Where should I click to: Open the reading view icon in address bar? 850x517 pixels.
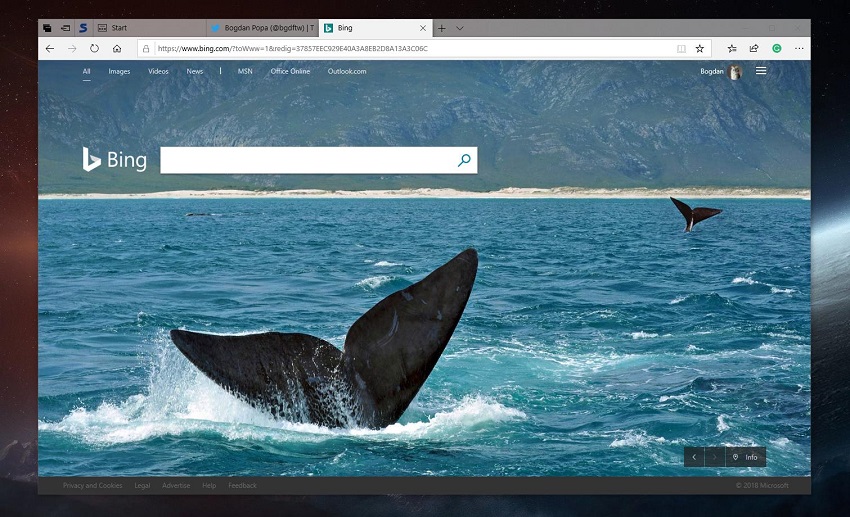click(681, 48)
